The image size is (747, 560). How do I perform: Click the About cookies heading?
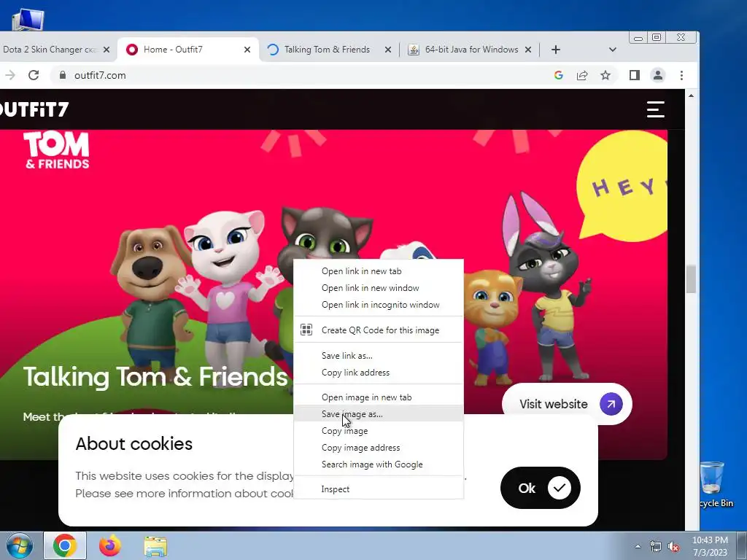click(134, 444)
